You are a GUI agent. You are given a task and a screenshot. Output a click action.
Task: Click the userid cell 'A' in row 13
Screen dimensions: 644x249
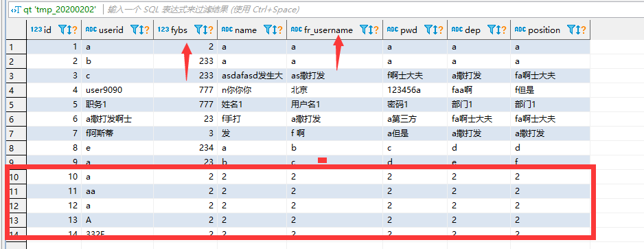(117, 220)
